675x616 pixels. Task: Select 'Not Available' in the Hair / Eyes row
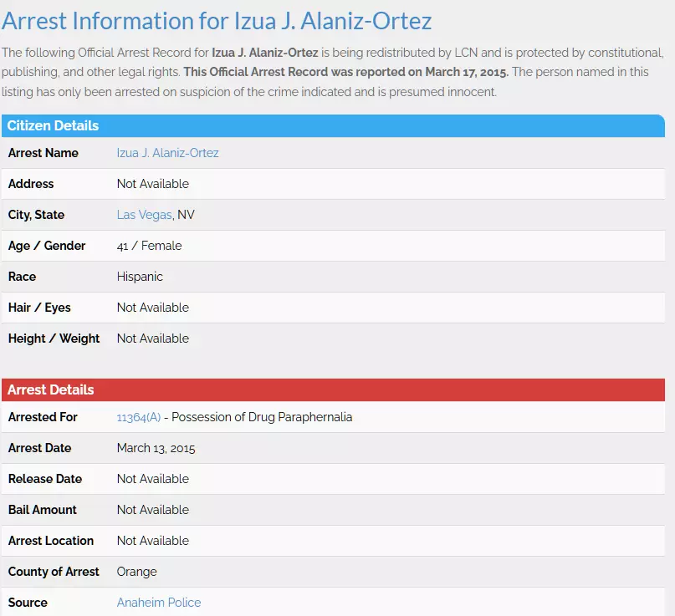point(153,308)
